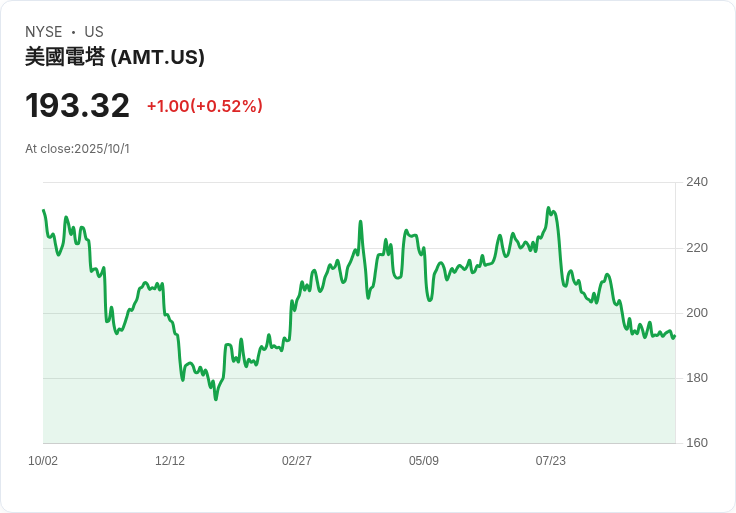Click the 美國電塔 (AMT.US) stock title
736x513 pixels.
(115, 57)
